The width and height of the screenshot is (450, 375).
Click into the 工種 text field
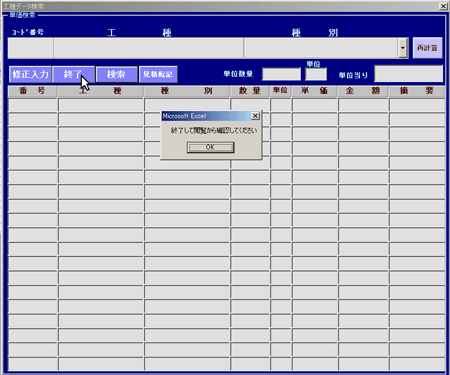[149, 48]
